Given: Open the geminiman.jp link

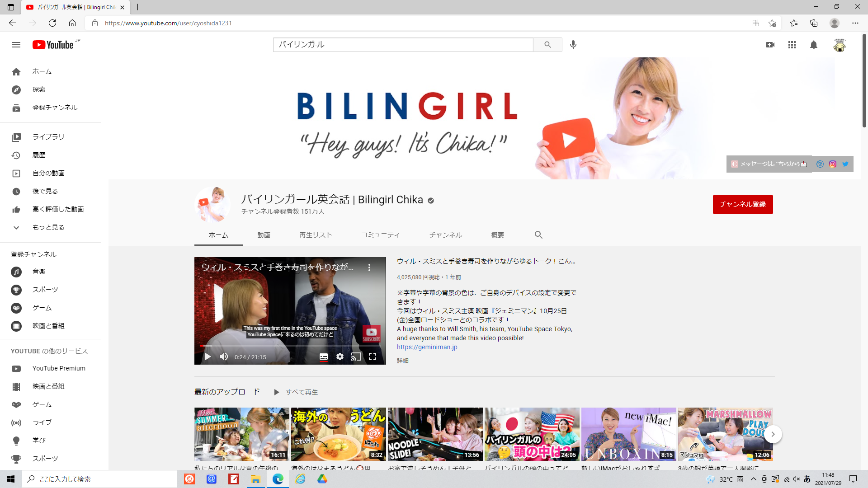Looking at the screenshot, I should [x=427, y=347].
